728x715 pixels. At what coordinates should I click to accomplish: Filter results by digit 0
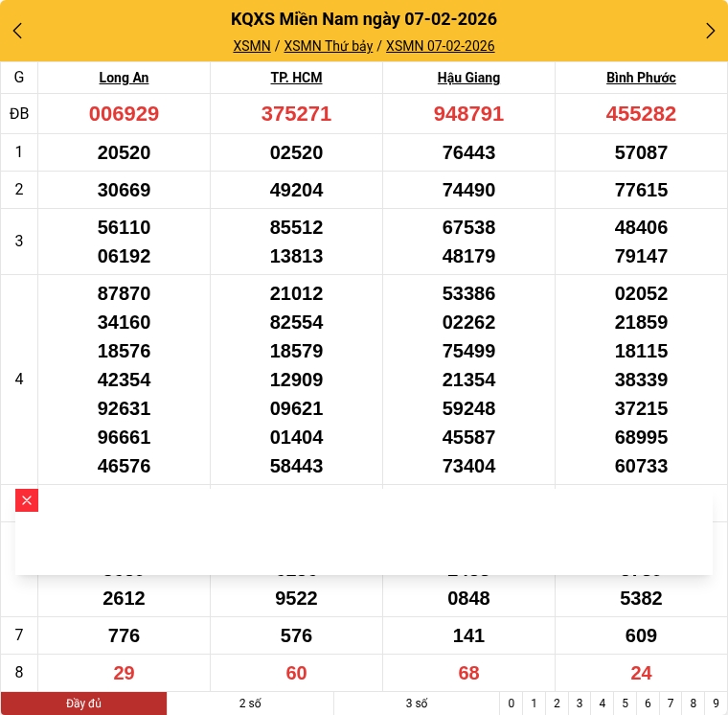click(512, 703)
